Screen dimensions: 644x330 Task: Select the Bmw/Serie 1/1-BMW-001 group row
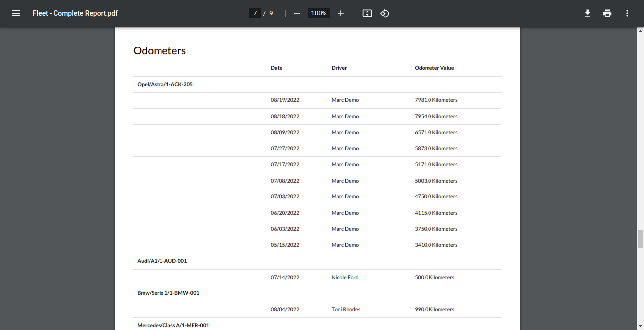[317, 293]
